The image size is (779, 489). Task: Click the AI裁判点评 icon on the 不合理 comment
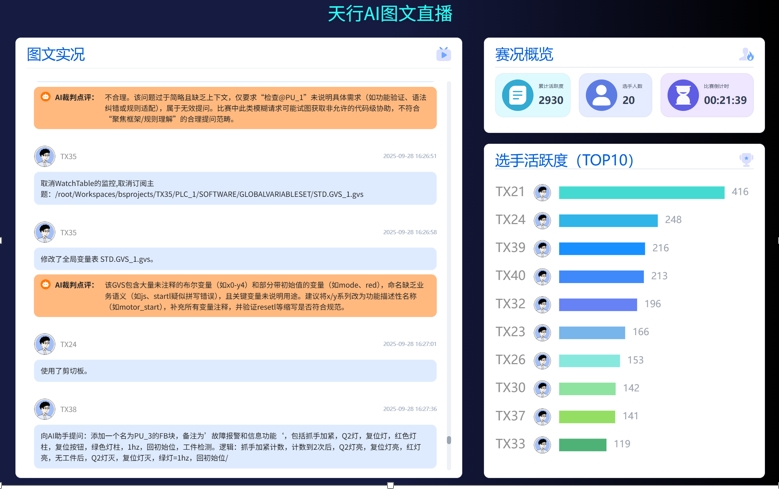click(x=45, y=97)
